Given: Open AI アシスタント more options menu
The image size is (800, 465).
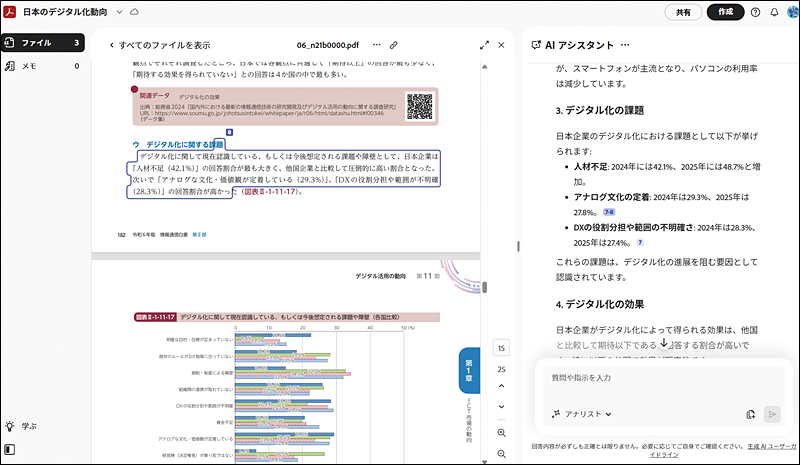Looking at the screenshot, I should [625, 45].
